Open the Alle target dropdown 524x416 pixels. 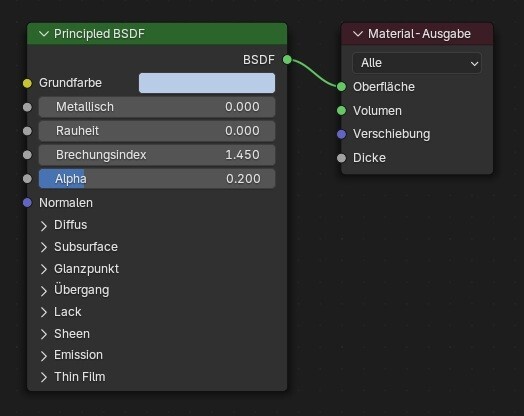pos(417,63)
